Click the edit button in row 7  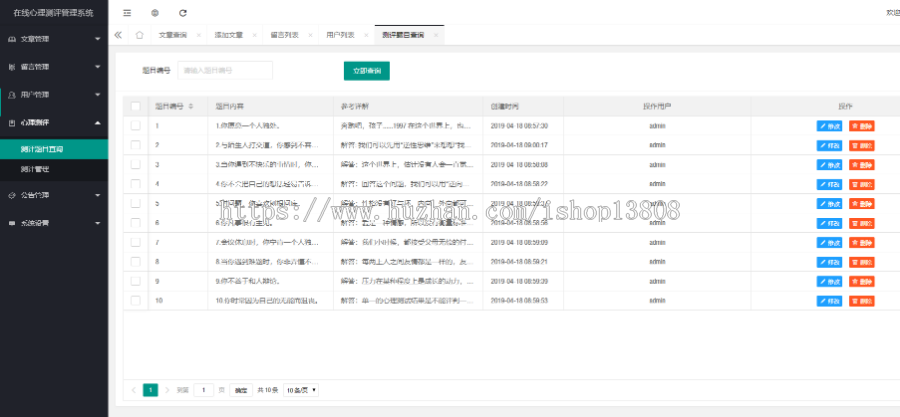829,243
